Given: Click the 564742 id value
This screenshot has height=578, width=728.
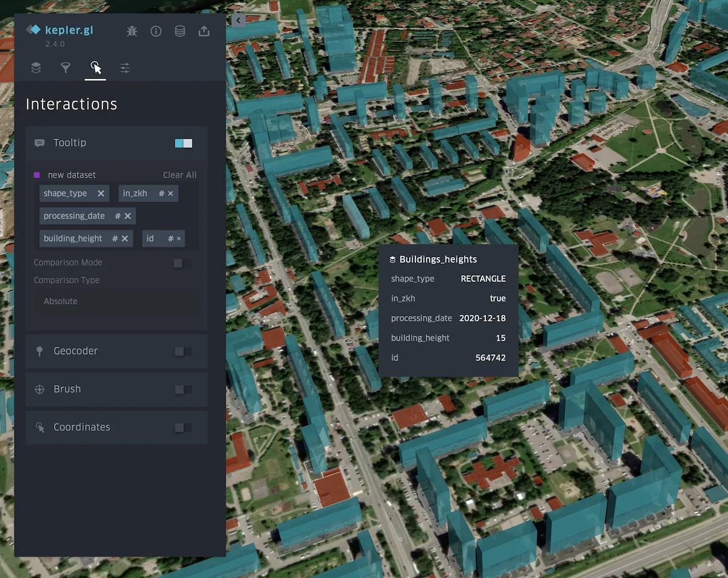Looking at the screenshot, I should [x=491, y=358].
